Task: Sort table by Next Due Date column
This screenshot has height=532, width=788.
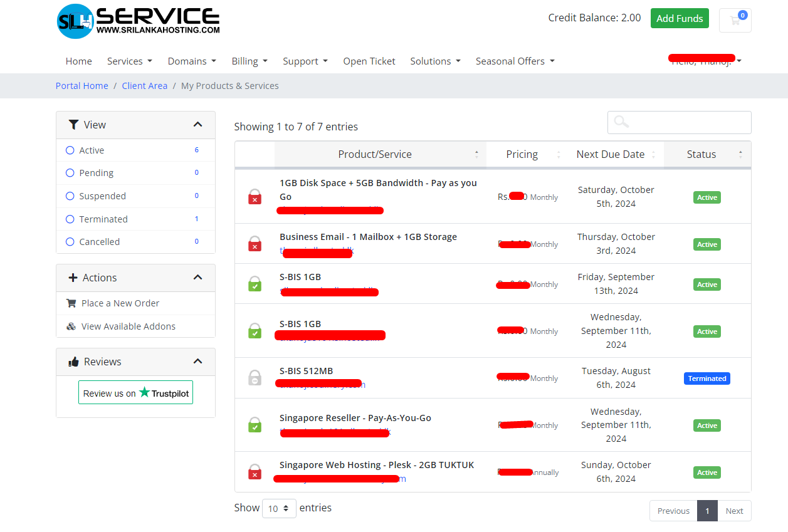Action: (x=610, y=154)
